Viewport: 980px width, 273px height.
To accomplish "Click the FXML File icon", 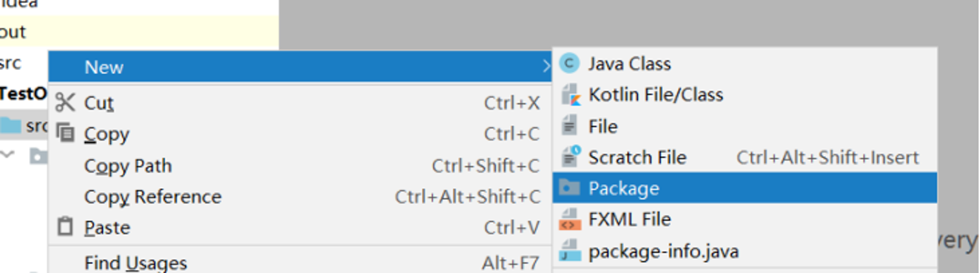I will tap(569, 220).
